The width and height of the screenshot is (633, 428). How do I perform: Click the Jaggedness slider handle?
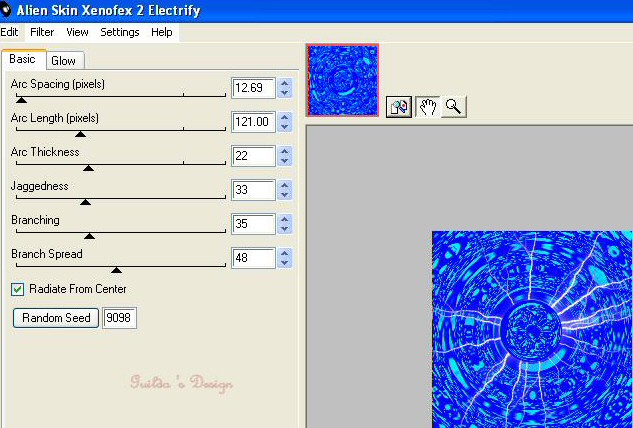85,201
